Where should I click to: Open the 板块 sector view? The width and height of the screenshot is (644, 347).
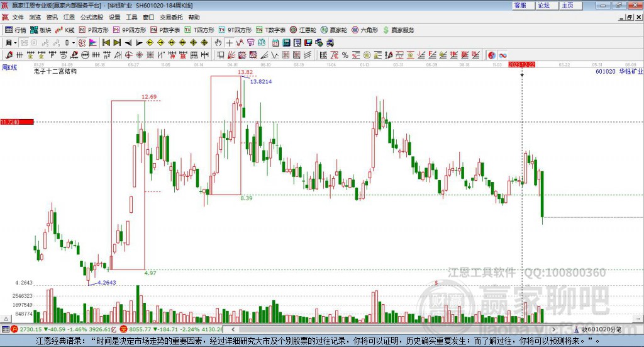(x=41, y=30)
